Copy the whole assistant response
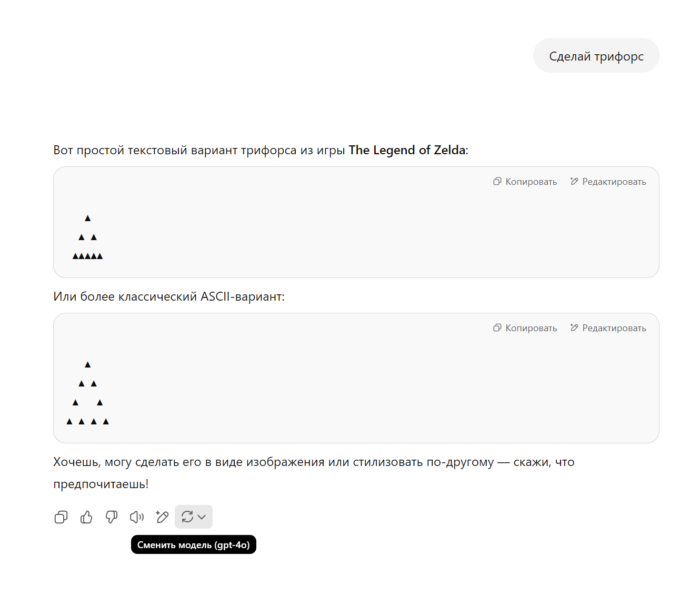Image resolution: width=700 pixels, height=605 pixels. tap(61, 517)
